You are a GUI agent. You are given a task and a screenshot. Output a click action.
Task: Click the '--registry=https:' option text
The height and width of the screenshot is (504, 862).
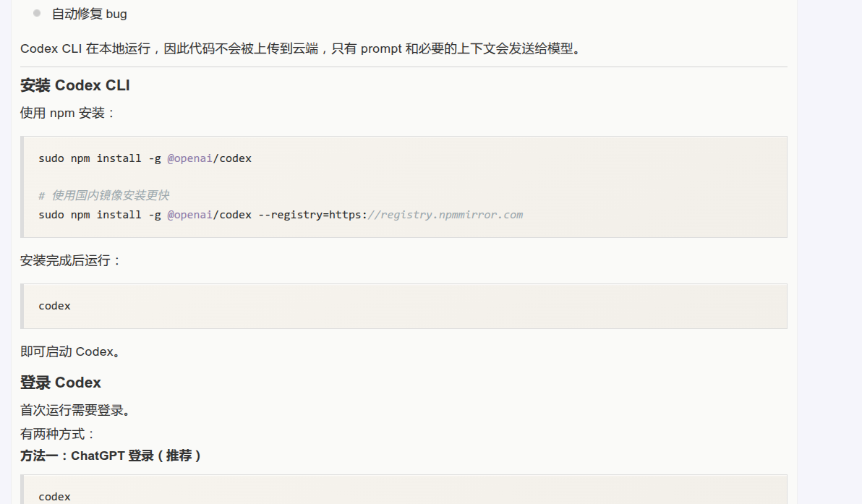(313, 215)
